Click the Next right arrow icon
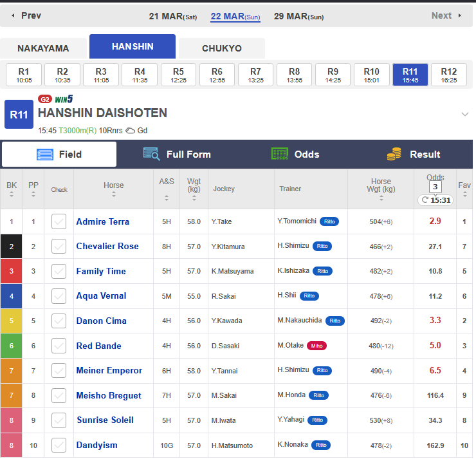This screenshot has width=476, height=459. pos(460,15)
